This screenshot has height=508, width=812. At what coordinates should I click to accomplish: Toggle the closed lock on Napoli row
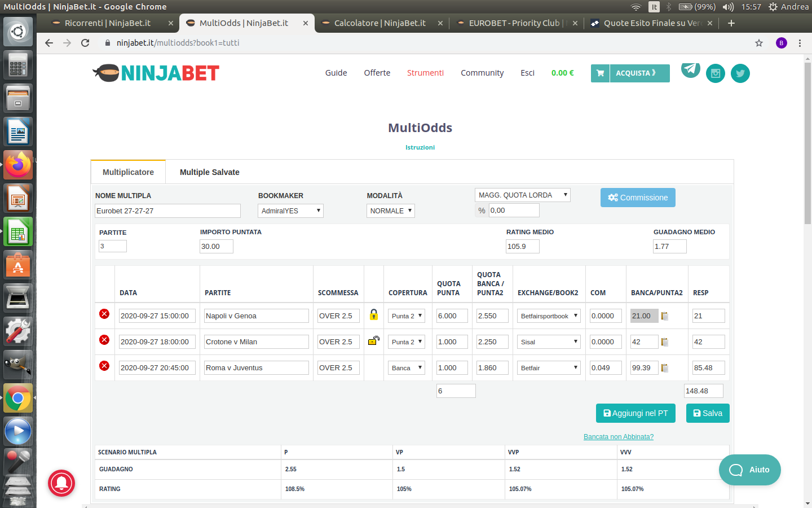click(x=373, y=314)
